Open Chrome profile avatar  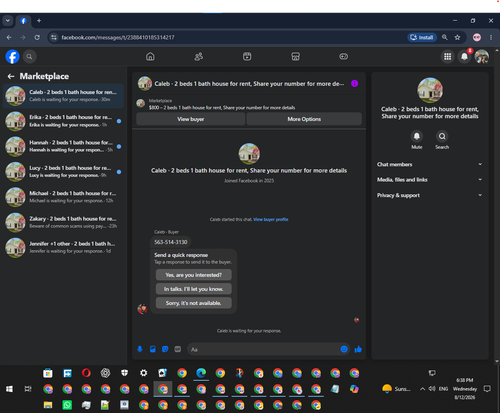(477, 37)
